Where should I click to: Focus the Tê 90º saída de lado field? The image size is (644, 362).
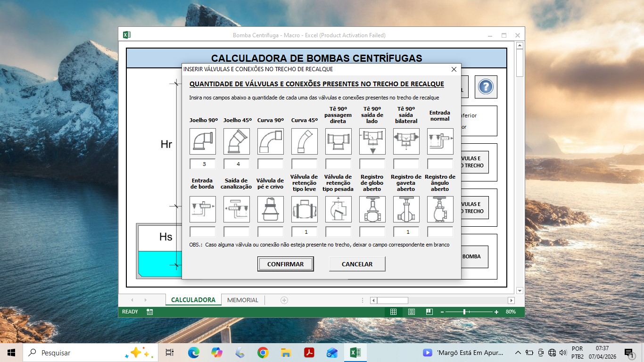tap(372, 164)
